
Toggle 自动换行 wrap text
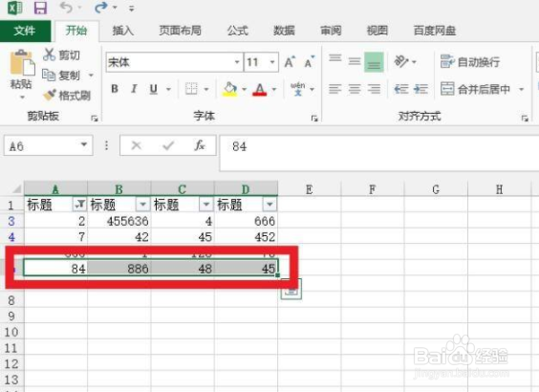coord(470,62)
